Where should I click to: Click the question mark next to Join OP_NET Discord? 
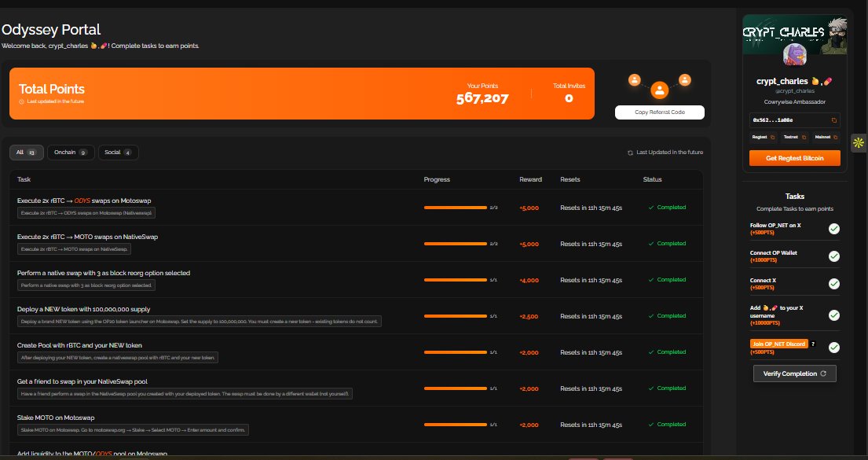coord(813,344)
